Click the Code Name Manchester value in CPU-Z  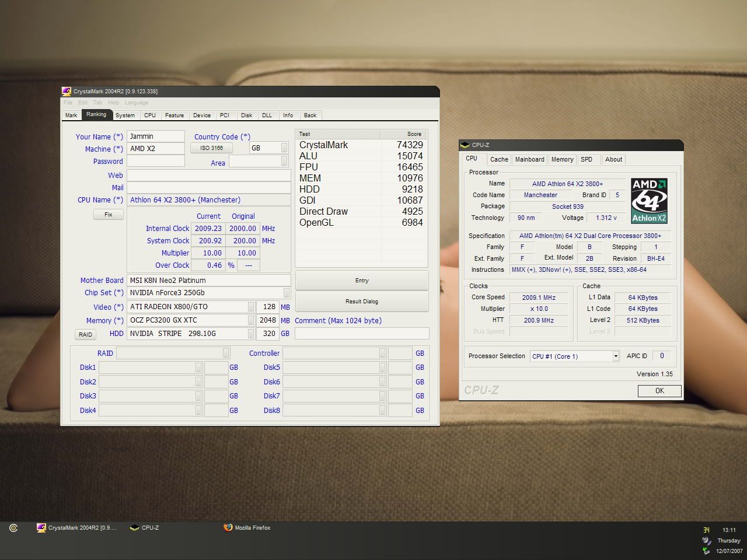[x=540, y=195]
